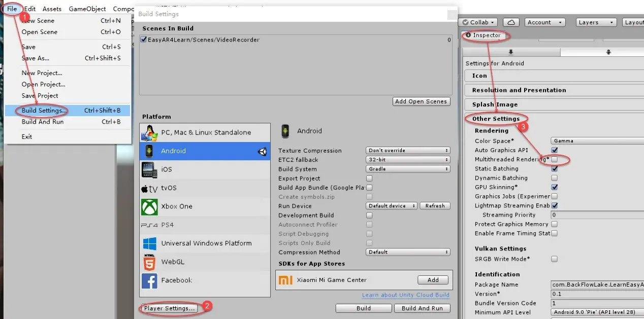
Task: Toggle Auto Graphics API checkbox
Action: pyautogui.click(x=554, y=150)
